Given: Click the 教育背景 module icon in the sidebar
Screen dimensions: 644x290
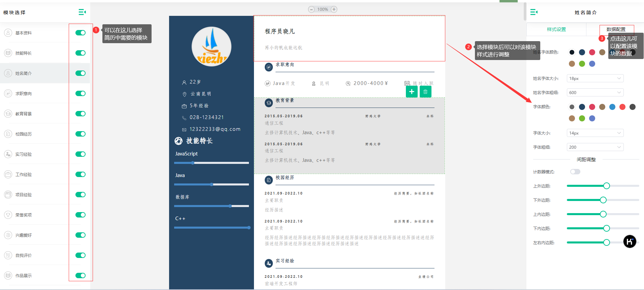Looking at the screenshot, I should pyautogui.click(x=8, y=114).
